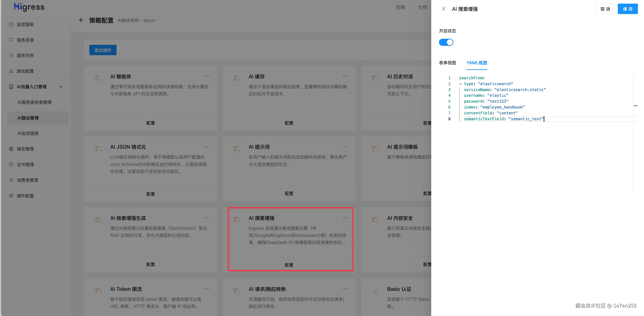The width and height of the screenshot is (644, 316).
Task: Click the YAML editor's vertical scrollbar marker
Action: (635, 106)
